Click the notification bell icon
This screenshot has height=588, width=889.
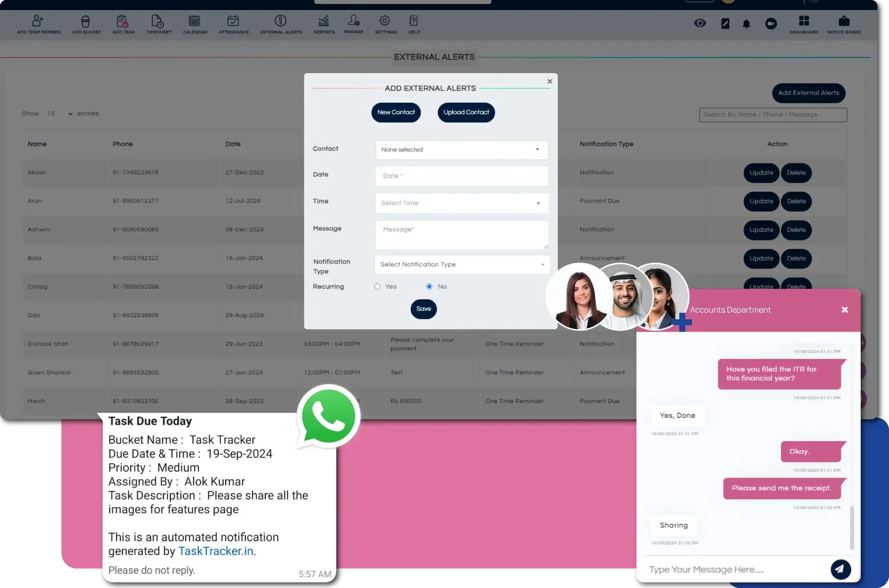coord(746,24)
